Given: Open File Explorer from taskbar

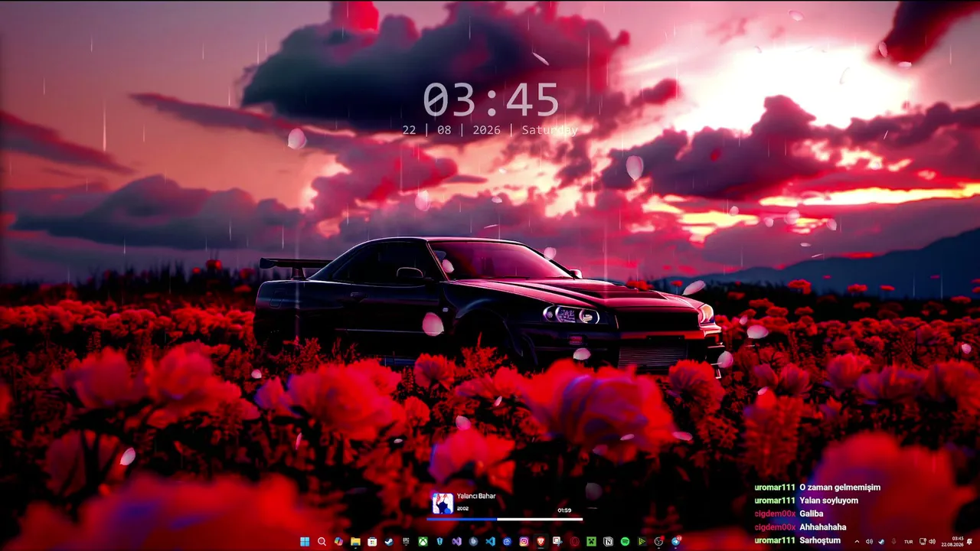Looking at the screenshot, I should (355, 542).
